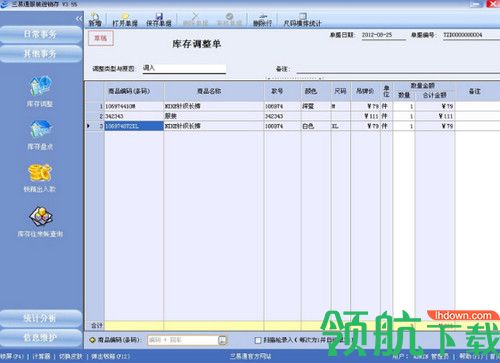Click row 3's current-row arrow indicator
Image resolution: width=500 pixels, height=363 pixels.
pos(88,126)
